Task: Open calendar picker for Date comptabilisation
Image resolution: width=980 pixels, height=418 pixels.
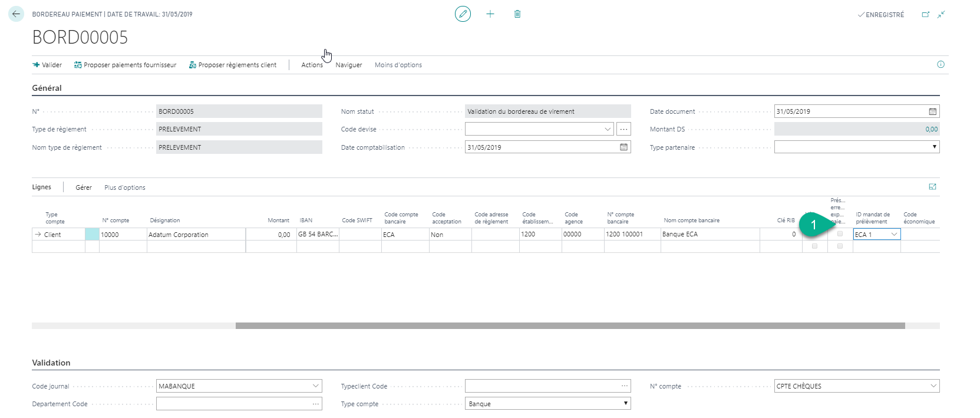Action: (623, 147)
